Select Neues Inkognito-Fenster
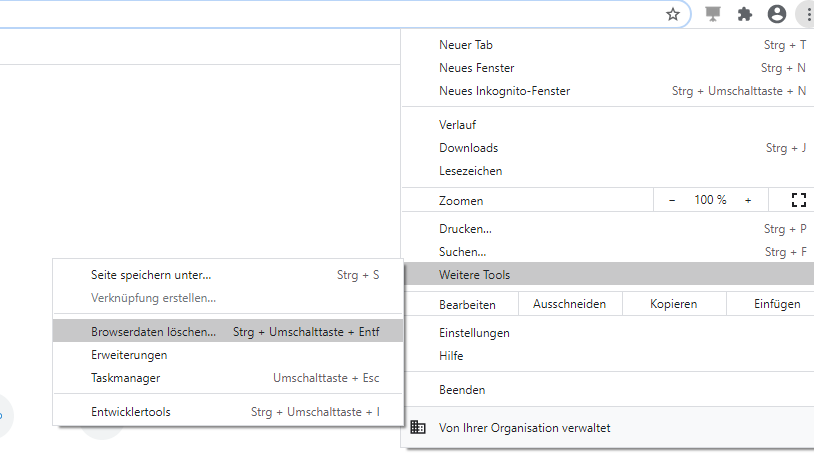814x453 pixels. [504, 91]
